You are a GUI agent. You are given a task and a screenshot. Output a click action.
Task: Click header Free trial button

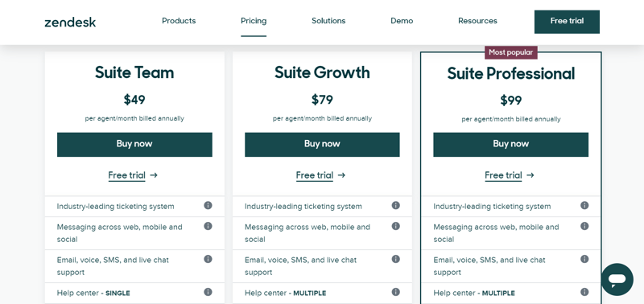[x=567, y=22]
